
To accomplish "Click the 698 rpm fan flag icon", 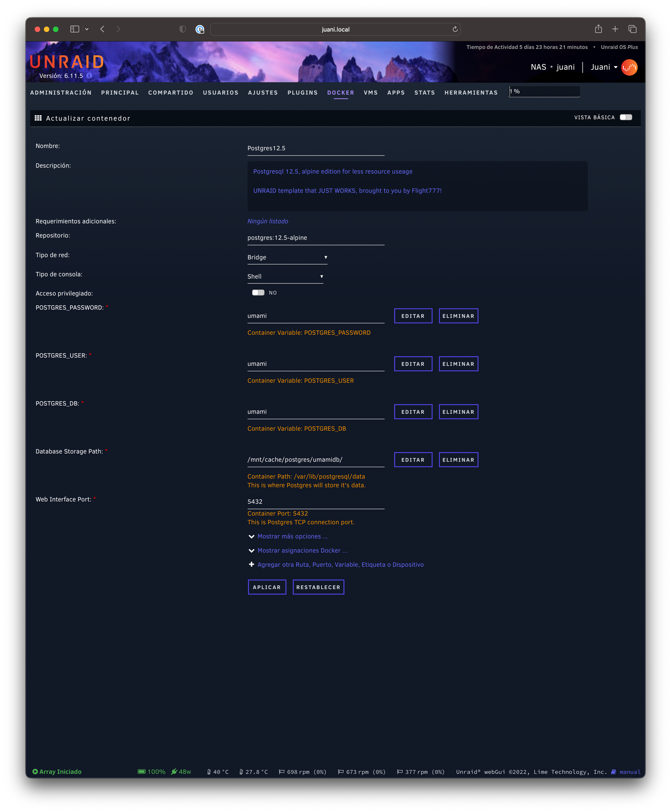I will 282,772.
